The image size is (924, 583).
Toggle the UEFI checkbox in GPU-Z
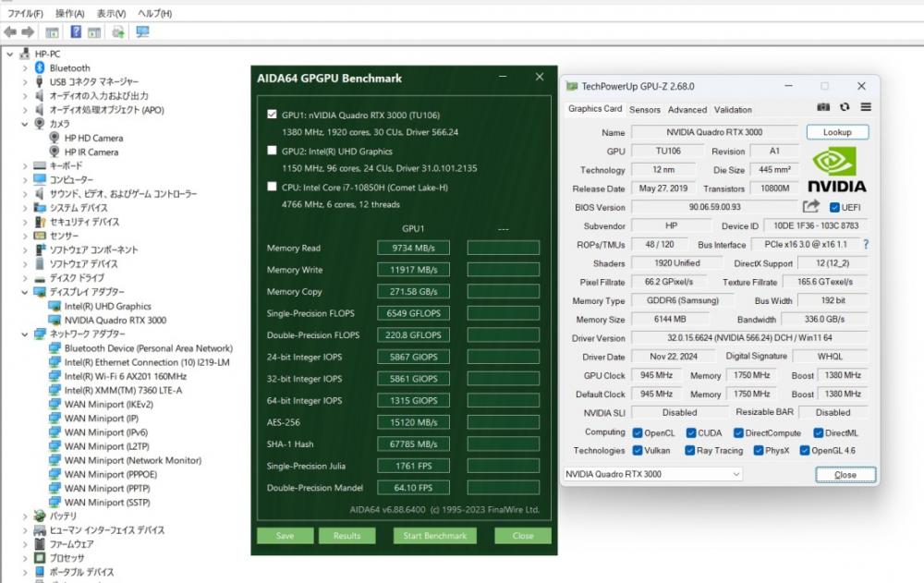click(834, 208)
